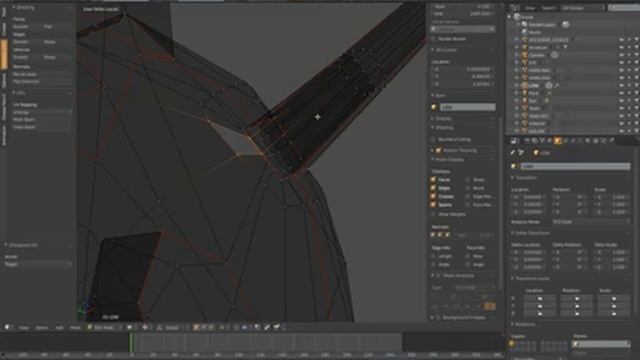Click the first layer dot in Layers grid

[x=512, y=343]
